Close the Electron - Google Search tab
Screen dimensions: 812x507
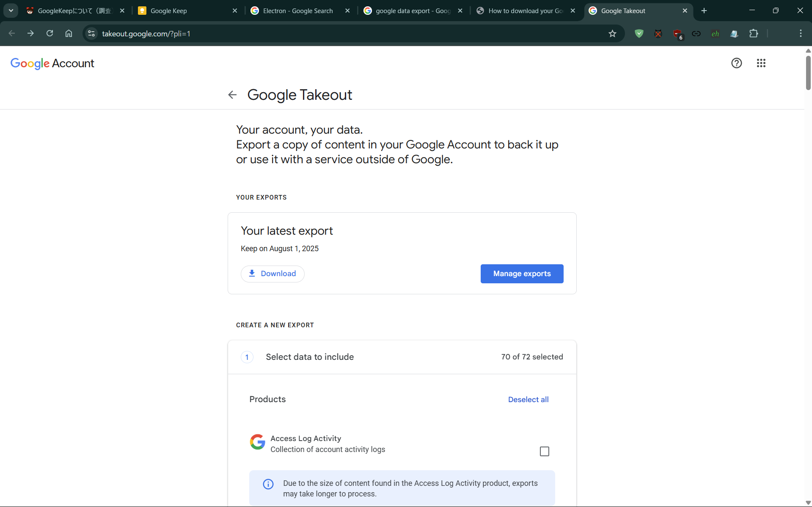point(347,11)
